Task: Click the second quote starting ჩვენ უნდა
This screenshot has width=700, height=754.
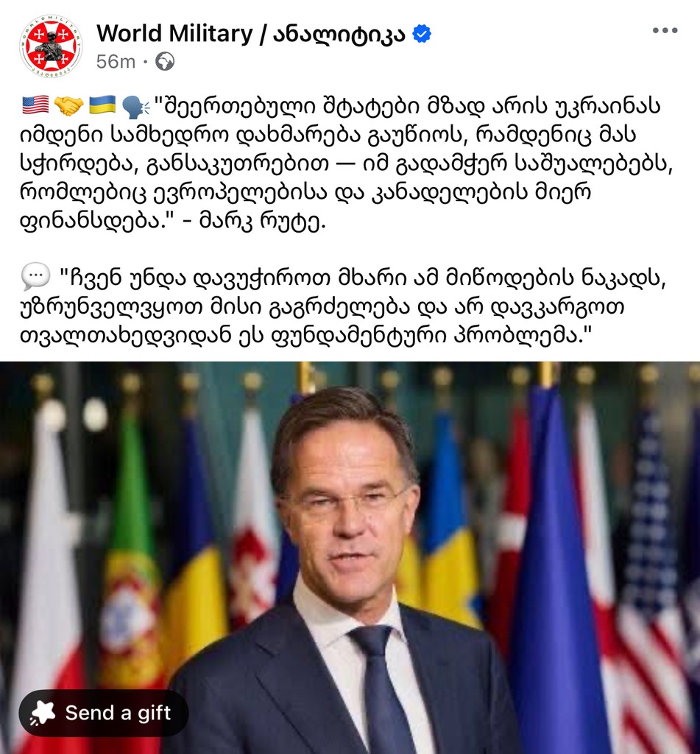Action: (343, 306)
